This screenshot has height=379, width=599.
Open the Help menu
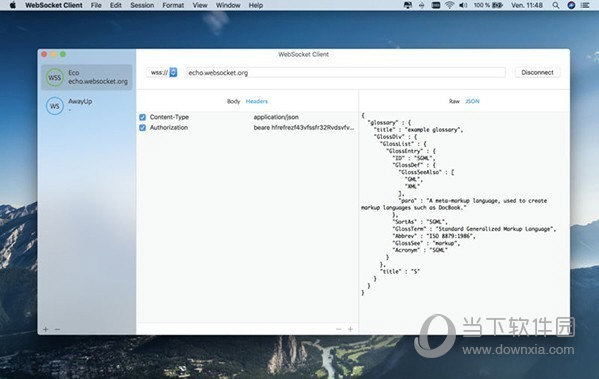click(256, 5)
